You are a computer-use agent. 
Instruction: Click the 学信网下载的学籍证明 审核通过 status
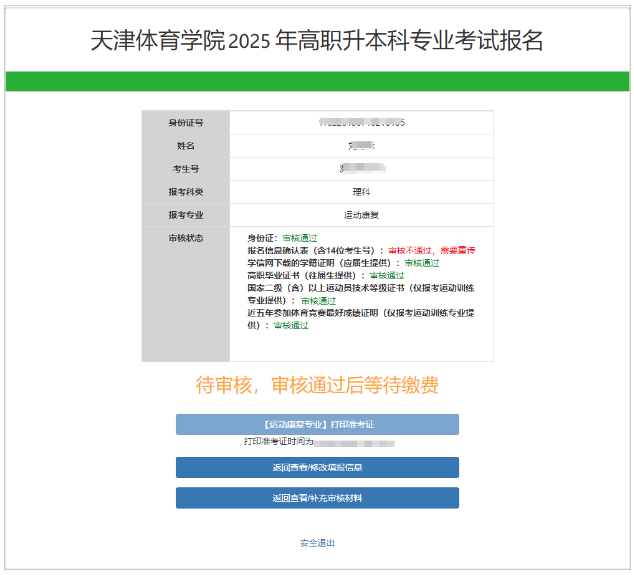tap(422, 263)
